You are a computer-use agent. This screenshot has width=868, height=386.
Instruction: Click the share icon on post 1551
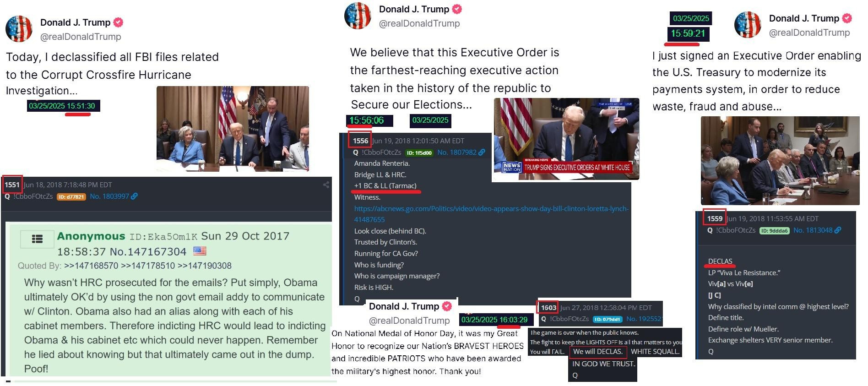pyautogui.click(x=326, y=185)
